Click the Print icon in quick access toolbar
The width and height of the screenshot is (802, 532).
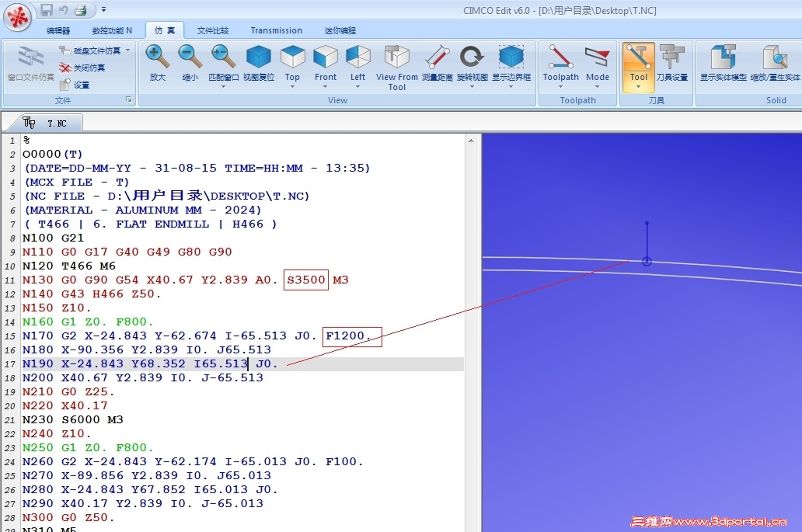(81, 10)
